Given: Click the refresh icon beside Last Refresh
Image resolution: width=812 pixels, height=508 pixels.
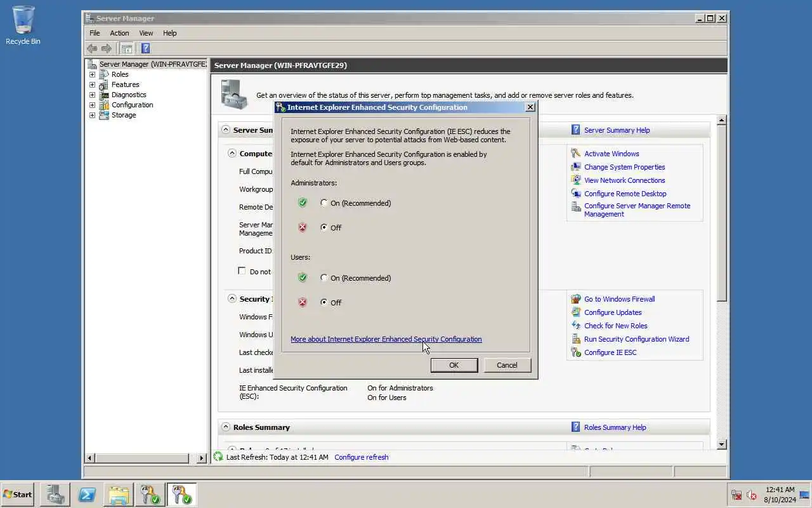Looking at the screenshot, I should click(218, 457).
